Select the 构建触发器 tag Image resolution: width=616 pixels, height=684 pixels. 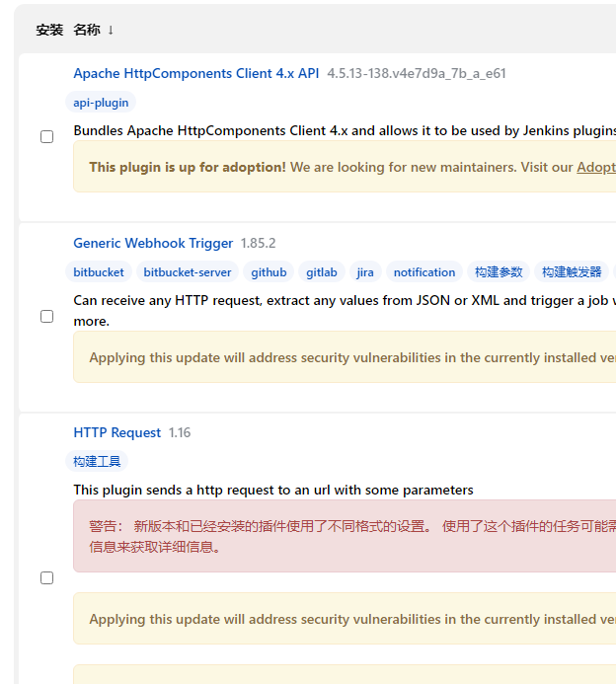pyautogui.click(x=572, y=272)
